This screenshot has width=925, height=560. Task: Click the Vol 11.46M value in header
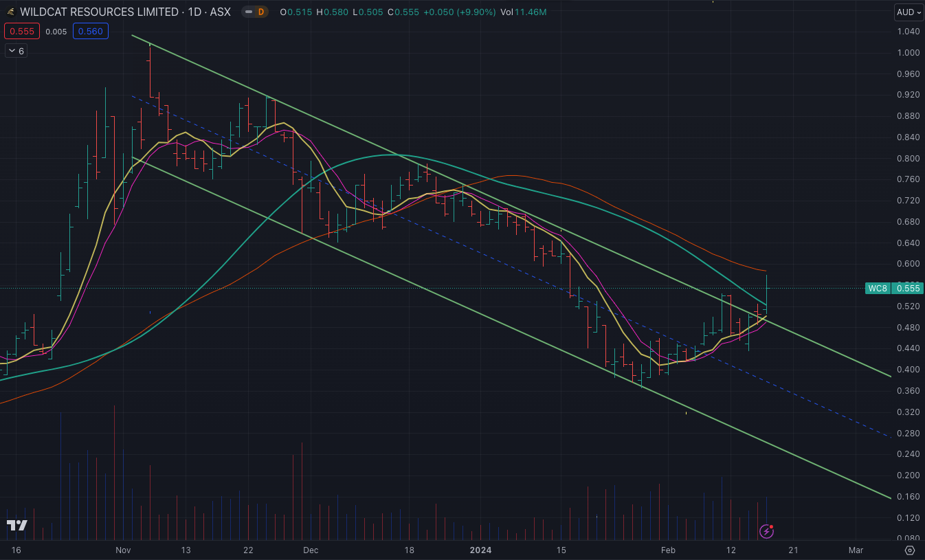coord(524,12)
